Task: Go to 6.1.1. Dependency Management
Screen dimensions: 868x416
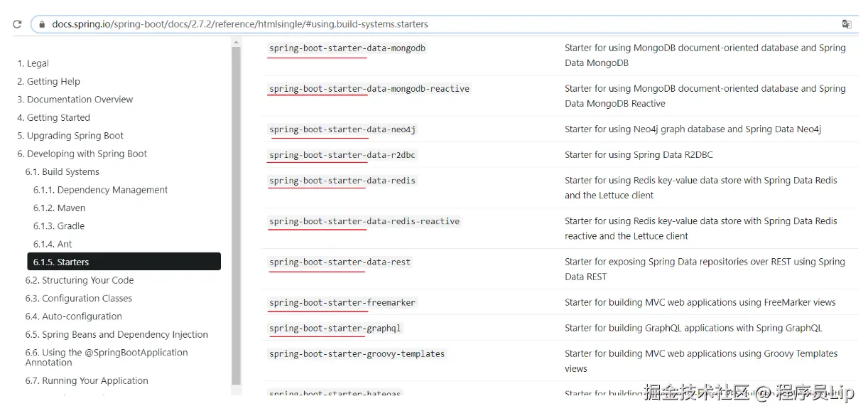Action: pos(101,190)
